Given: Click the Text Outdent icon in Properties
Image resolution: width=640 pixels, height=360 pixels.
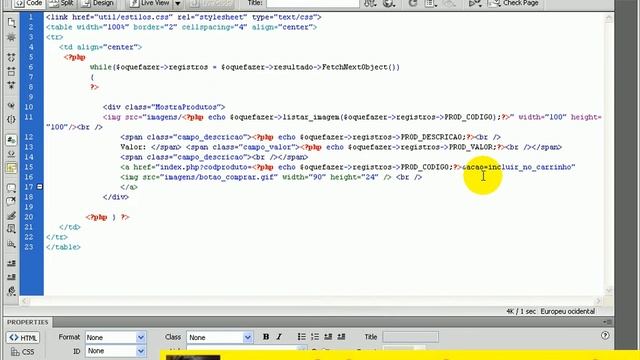Looking at the screenshot, I should pos(328,337).
